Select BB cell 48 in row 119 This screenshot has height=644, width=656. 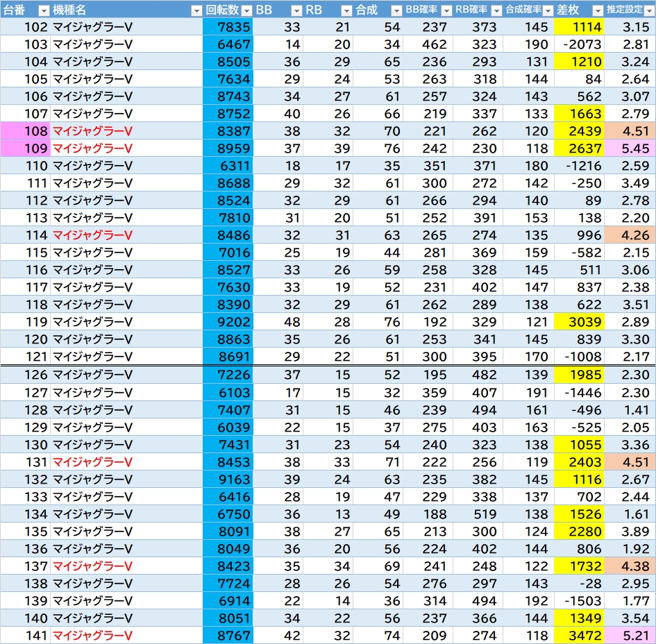(278, 321)
